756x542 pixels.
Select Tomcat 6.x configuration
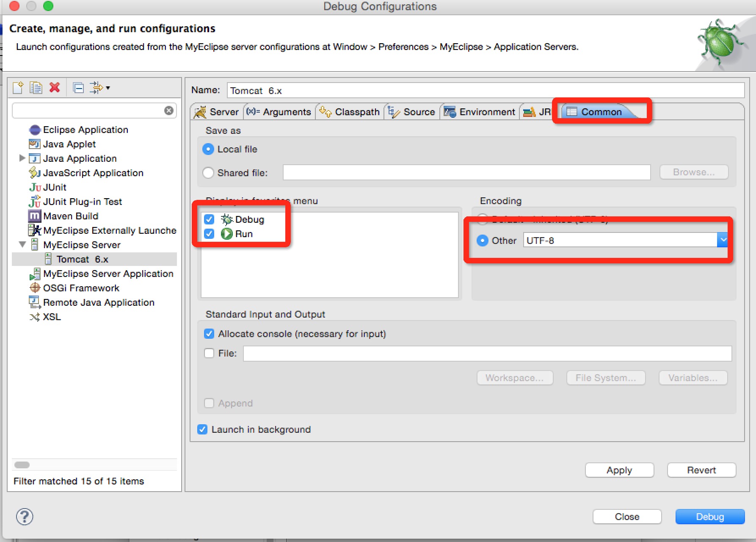[x=94, y=259]
